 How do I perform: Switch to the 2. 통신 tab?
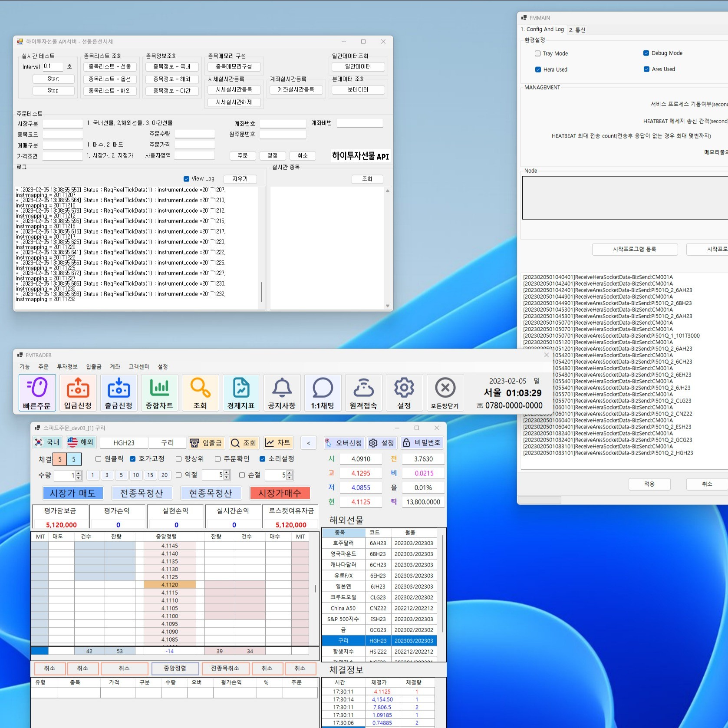577,30
